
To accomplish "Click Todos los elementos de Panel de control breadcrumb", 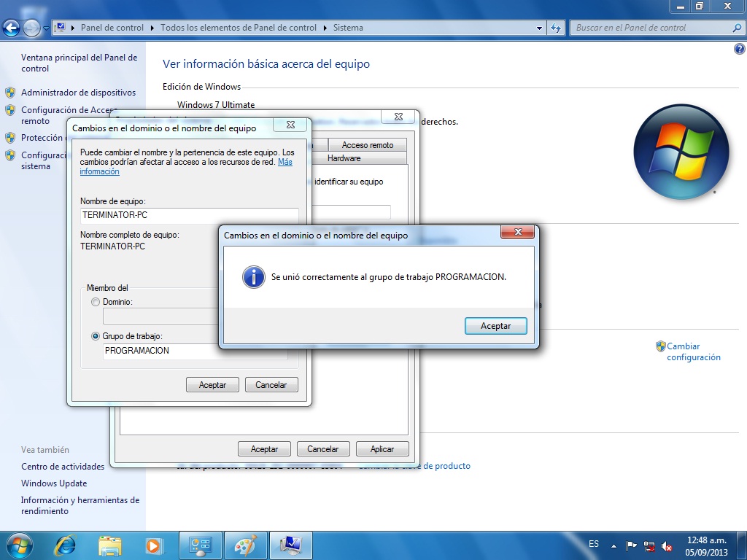I will tap(239, 28).
